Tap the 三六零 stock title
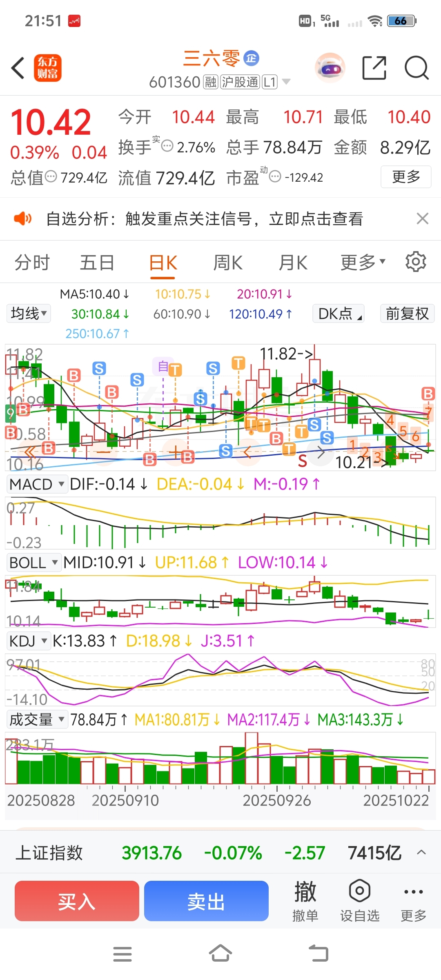Viewport: 441px width, 980px height. 212,58
